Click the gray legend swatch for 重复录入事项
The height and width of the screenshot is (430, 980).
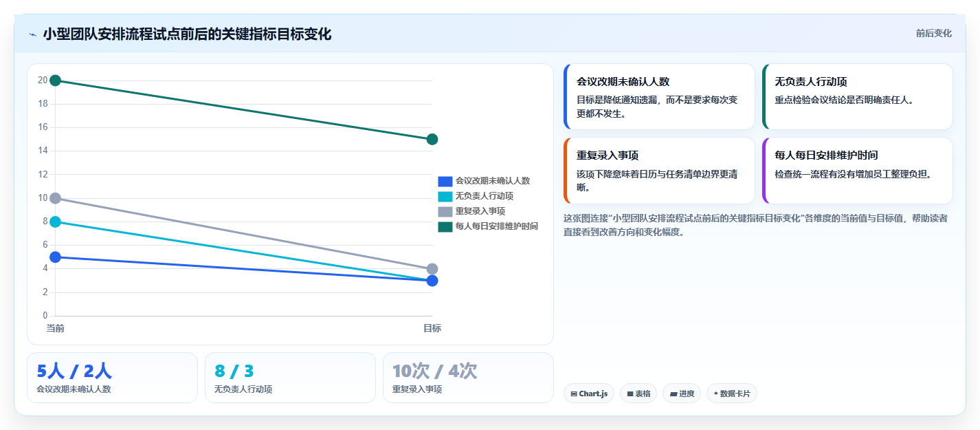pos(445,211)
